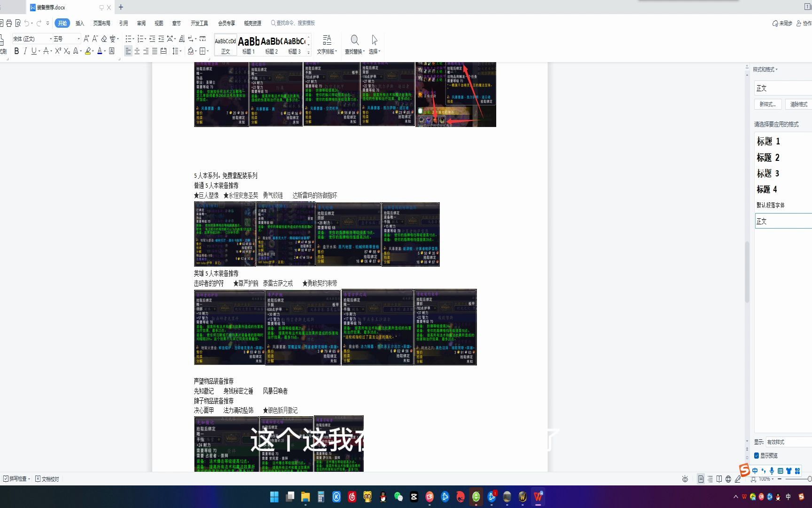Toggle 文档校对 in status bar

47,479
